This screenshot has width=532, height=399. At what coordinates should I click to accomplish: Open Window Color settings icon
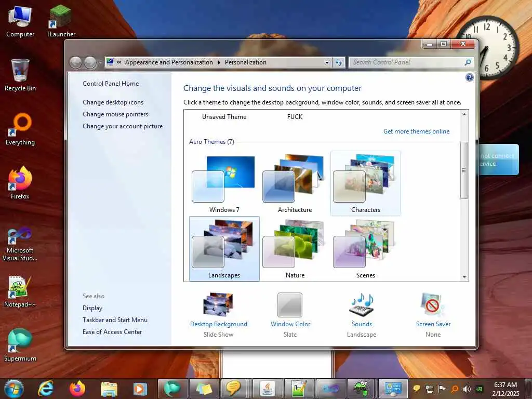click(x=290, y=305)
